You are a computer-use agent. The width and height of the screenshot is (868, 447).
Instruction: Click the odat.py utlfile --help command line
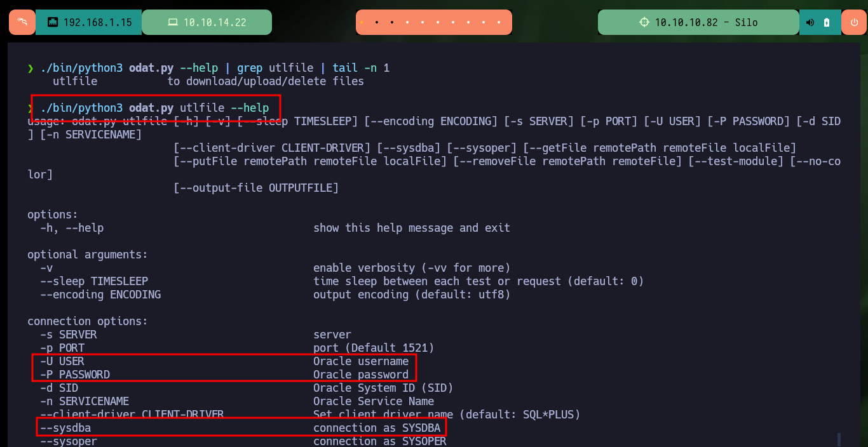(x=154, y=108)
